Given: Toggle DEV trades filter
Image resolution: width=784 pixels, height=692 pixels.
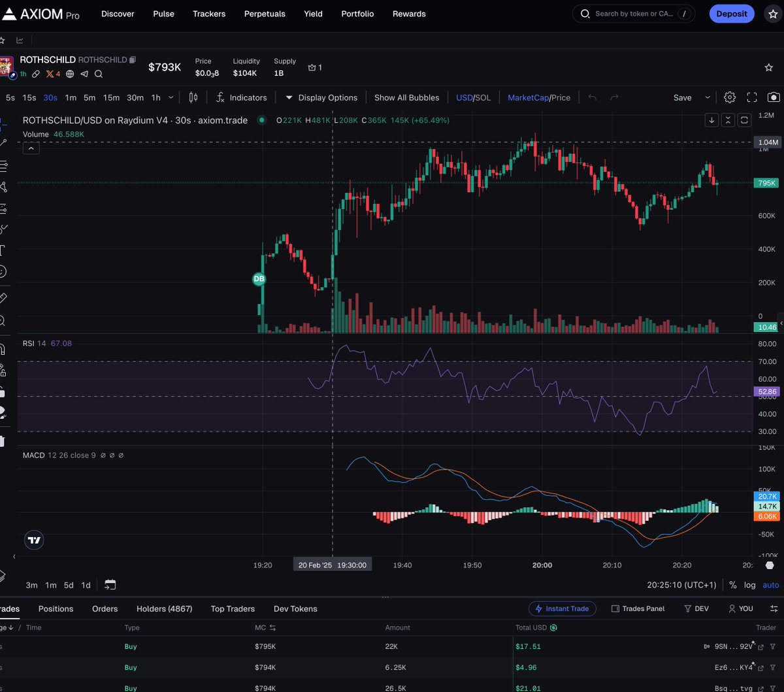Looking at the screenshot, I should (696, 608).
